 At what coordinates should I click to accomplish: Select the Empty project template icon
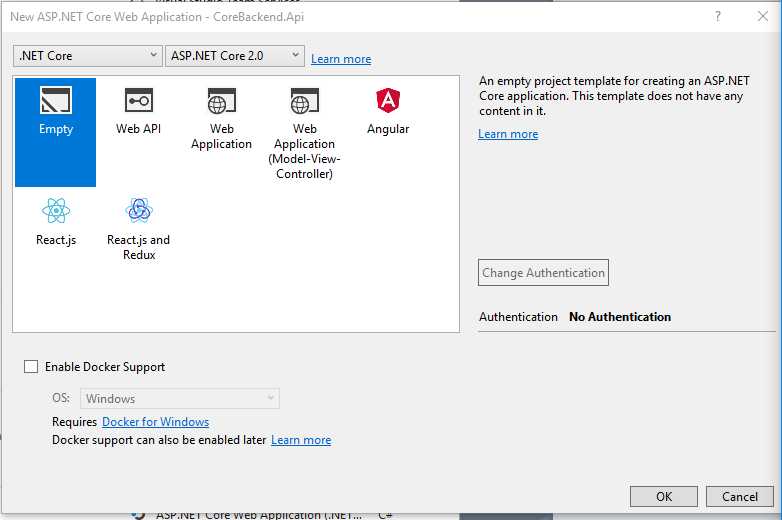coord(55,101)
